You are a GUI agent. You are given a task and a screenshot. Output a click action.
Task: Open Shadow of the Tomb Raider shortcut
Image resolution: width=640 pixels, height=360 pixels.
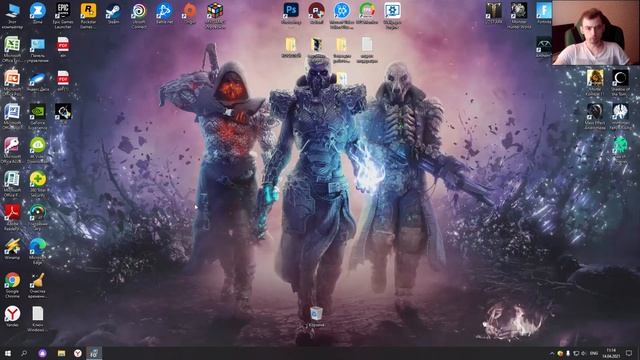coord(620,78)
